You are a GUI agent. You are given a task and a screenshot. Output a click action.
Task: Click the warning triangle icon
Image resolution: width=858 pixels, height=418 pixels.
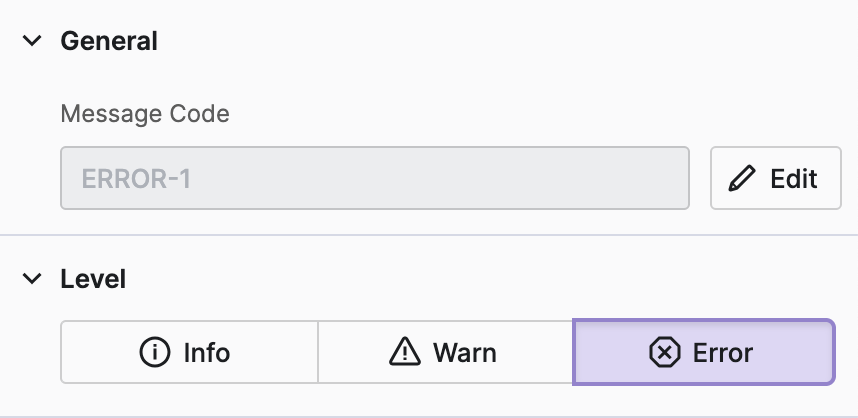click(x=404, y=352)
